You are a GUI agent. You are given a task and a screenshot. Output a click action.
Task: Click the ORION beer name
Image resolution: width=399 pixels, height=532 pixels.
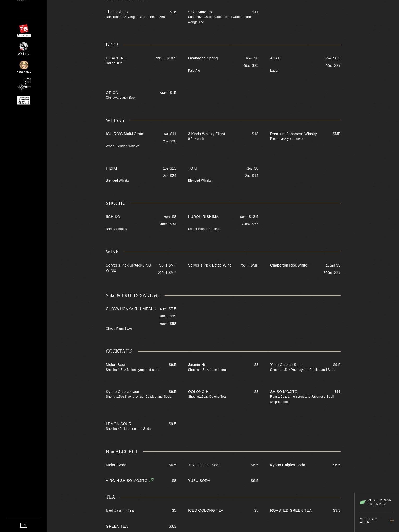point(112,93)
